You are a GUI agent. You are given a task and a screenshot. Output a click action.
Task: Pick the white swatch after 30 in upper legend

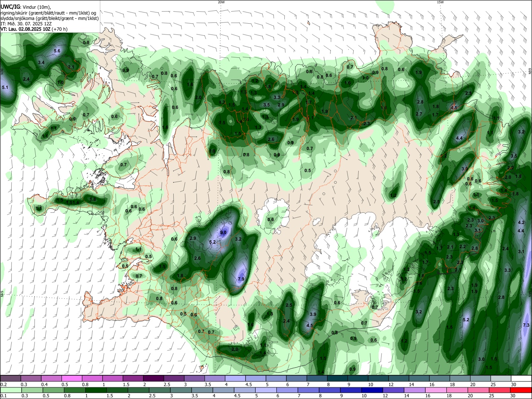point(522,379)
